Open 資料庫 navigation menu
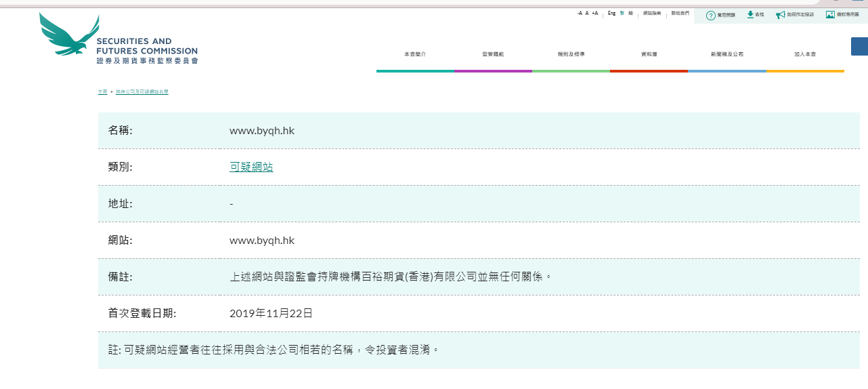Viewport: 868px width, 389px height. pyautogui.click(x=649, y=54)
